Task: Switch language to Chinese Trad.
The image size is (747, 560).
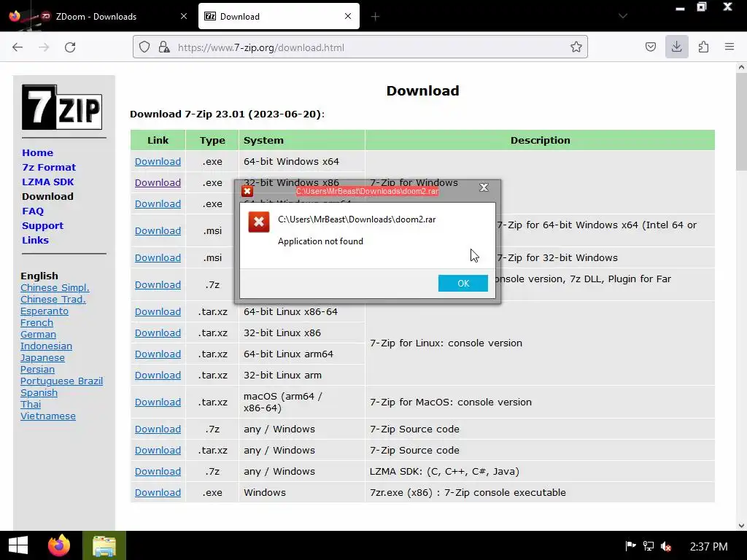Action: point(53,299)
